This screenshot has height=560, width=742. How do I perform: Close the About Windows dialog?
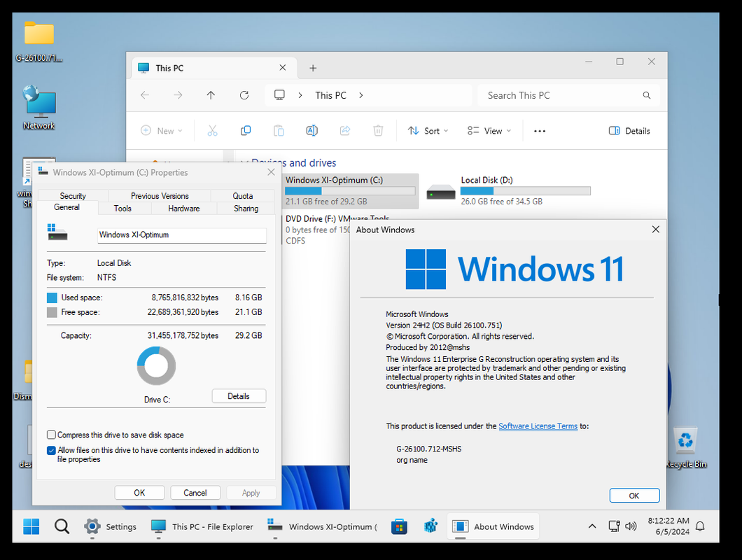point(655,230)
